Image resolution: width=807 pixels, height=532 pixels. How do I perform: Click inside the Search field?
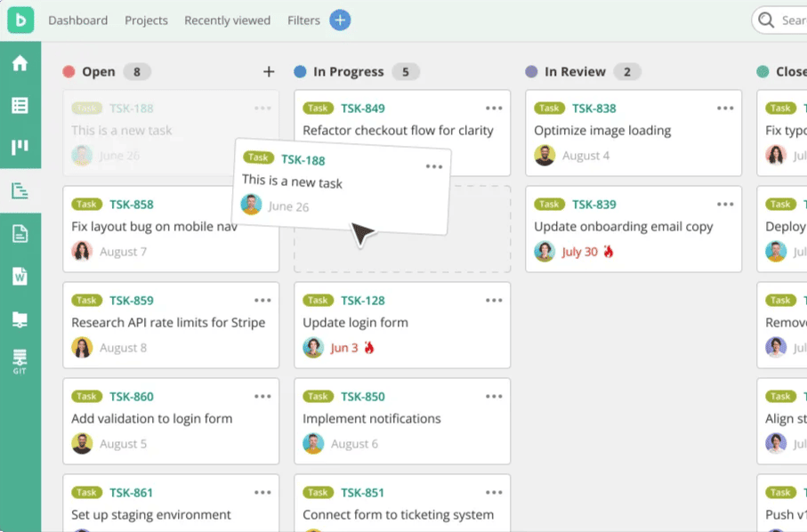(x=787, y=20)
